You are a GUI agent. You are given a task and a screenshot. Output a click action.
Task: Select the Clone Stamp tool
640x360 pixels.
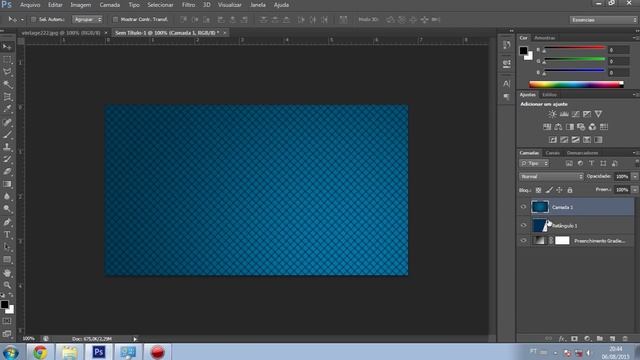tap(7, 147)
